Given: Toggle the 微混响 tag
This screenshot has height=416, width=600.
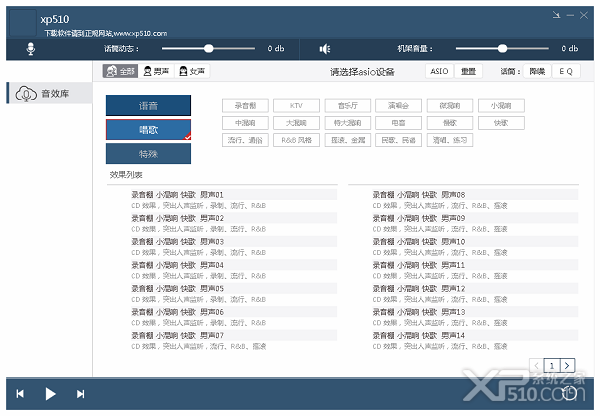Looking at the screenshot, I should [450, 106].
